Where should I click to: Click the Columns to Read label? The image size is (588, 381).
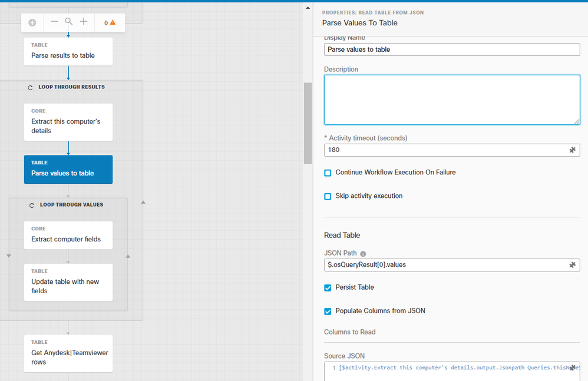(349, 332)
